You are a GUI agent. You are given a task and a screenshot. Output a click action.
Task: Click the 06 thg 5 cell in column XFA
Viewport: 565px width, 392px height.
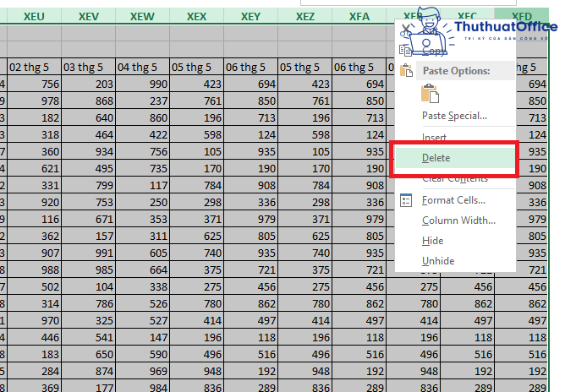tap(359, 67)
